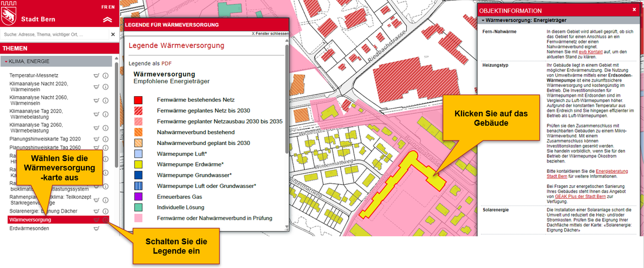Toggle the Temperatur-Messnetz layer

pyautogui.click(x=33, y=76)
